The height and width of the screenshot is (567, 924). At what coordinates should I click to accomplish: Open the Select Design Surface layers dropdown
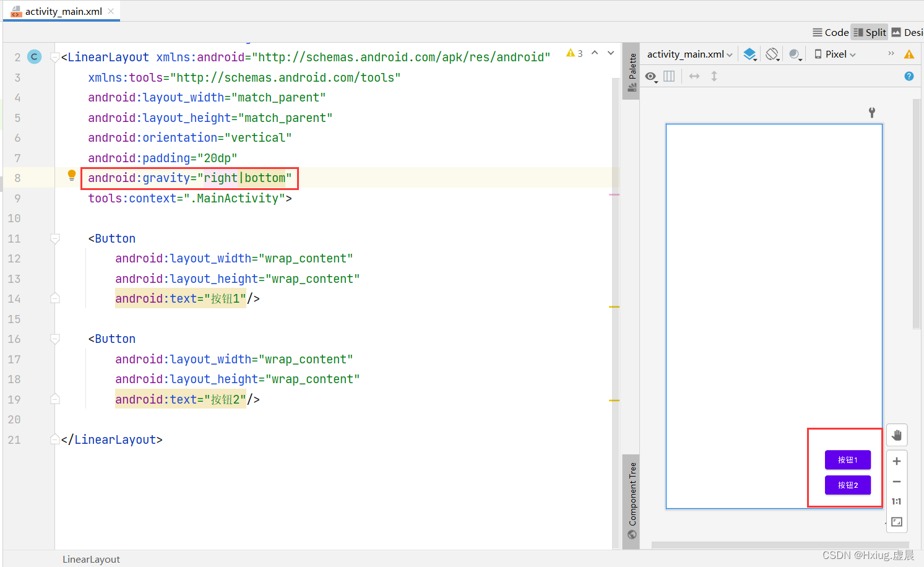750,54
